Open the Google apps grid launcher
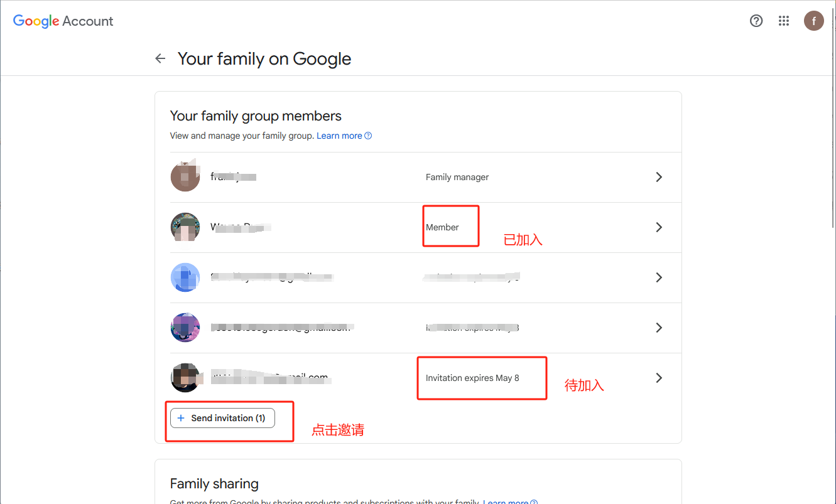The image size is (836, 504). (x=784, y=21)
